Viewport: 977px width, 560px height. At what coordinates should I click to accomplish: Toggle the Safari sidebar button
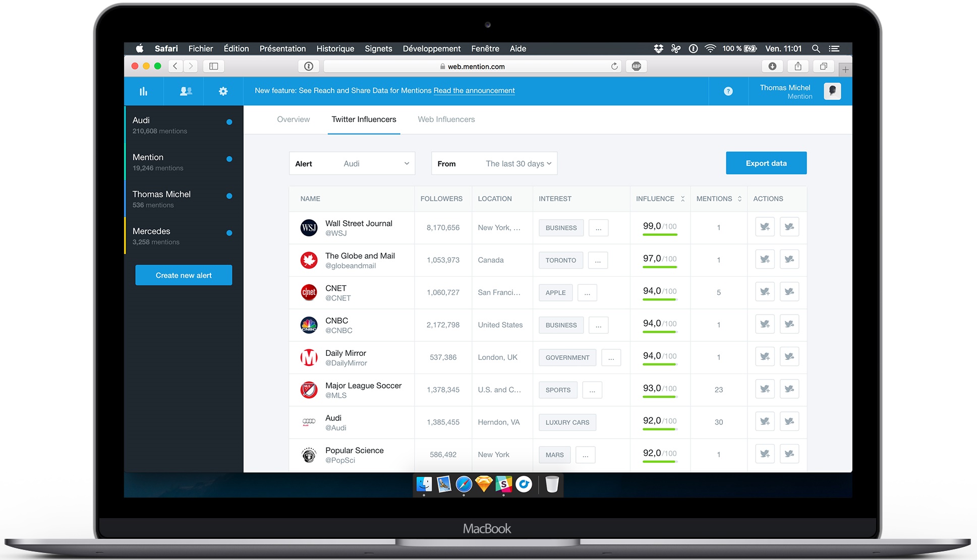(214, 67)
